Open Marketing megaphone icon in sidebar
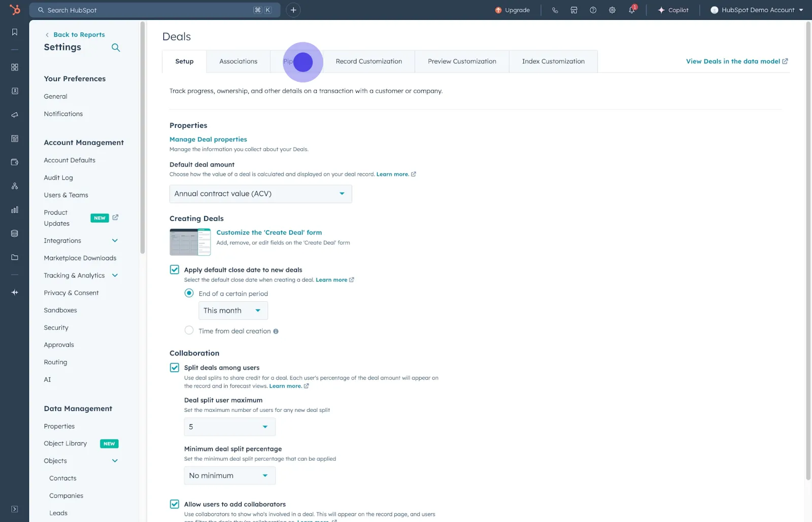Image resolution: width=812 pixels, height=522 pixels. coord(15,115)
